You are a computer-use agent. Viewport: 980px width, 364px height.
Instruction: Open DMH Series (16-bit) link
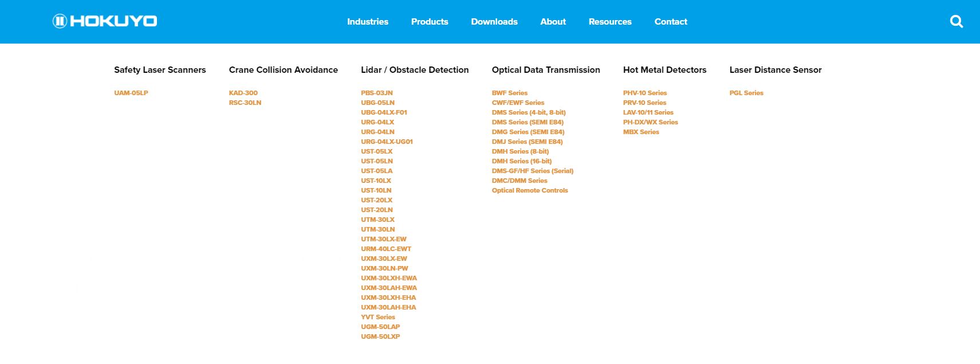522,161
